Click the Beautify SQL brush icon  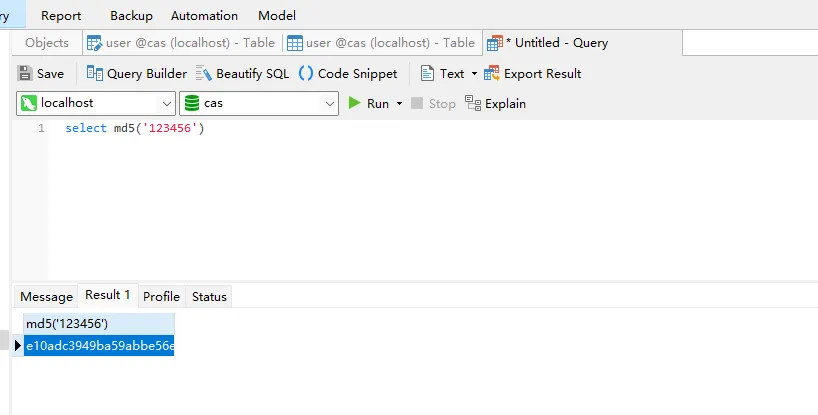(203, 74)
